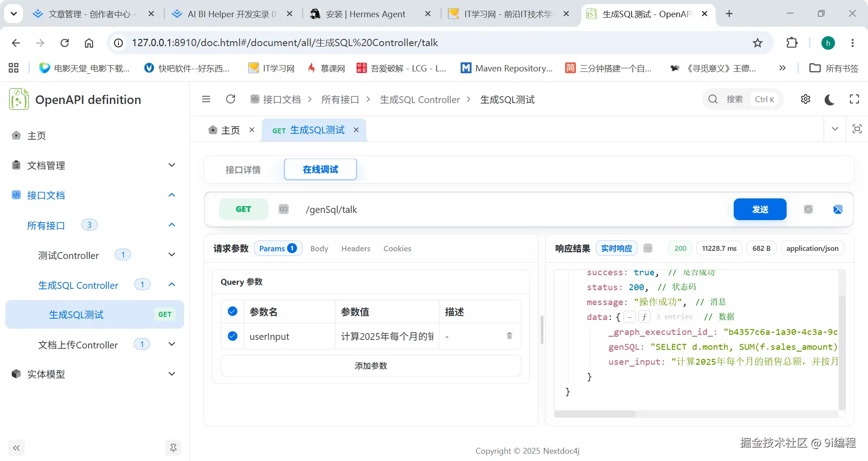Click the response vertical scrollbar

click(x=842, y=353)
